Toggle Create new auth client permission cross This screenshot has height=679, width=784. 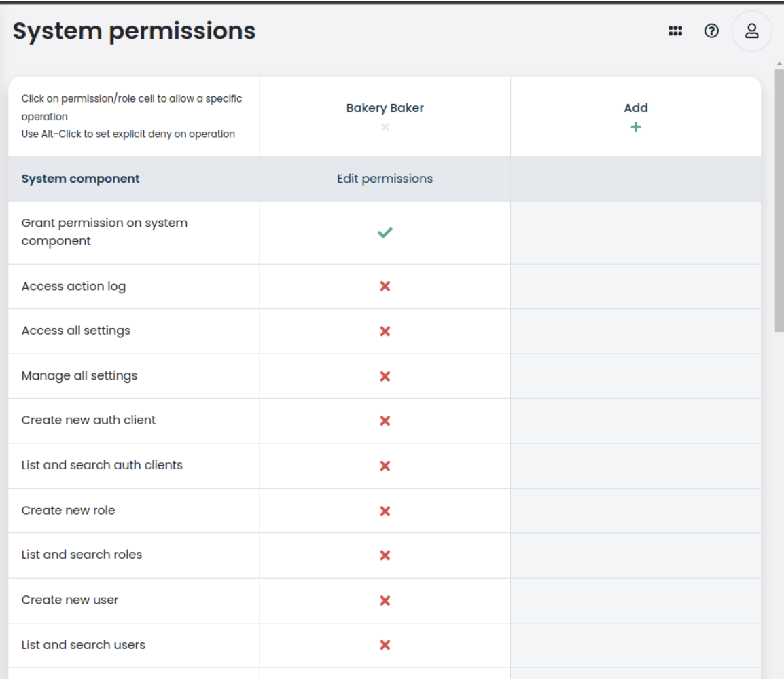point(385,421)
